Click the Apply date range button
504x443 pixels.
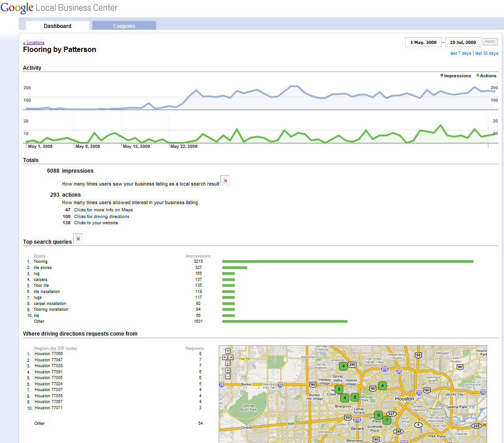tap(490, 41)
